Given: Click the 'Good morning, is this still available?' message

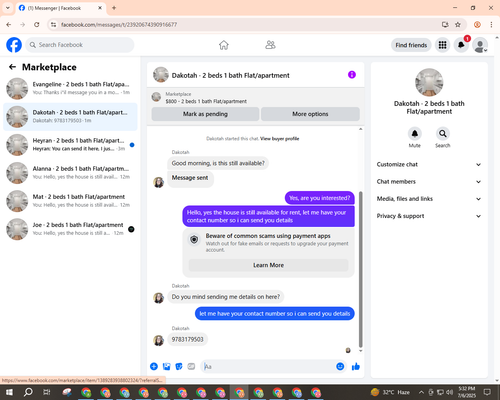Looking at the screenshot, I should tap(218, 163).
